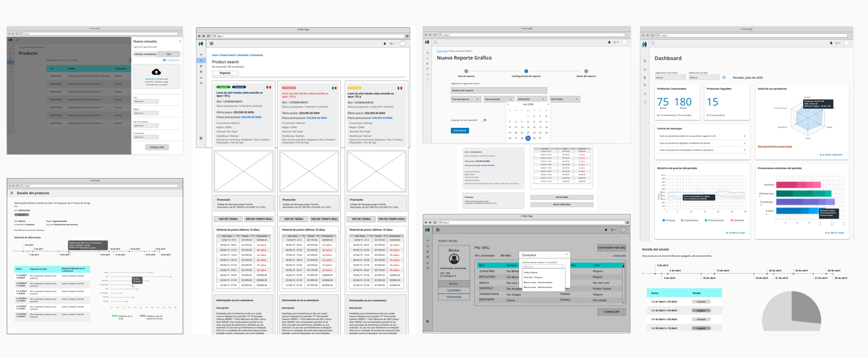The width and height of the screenshot is (868, 358).
Task: Open the hamburger menu in Dashboard page
Action: (x=653, y=43)
